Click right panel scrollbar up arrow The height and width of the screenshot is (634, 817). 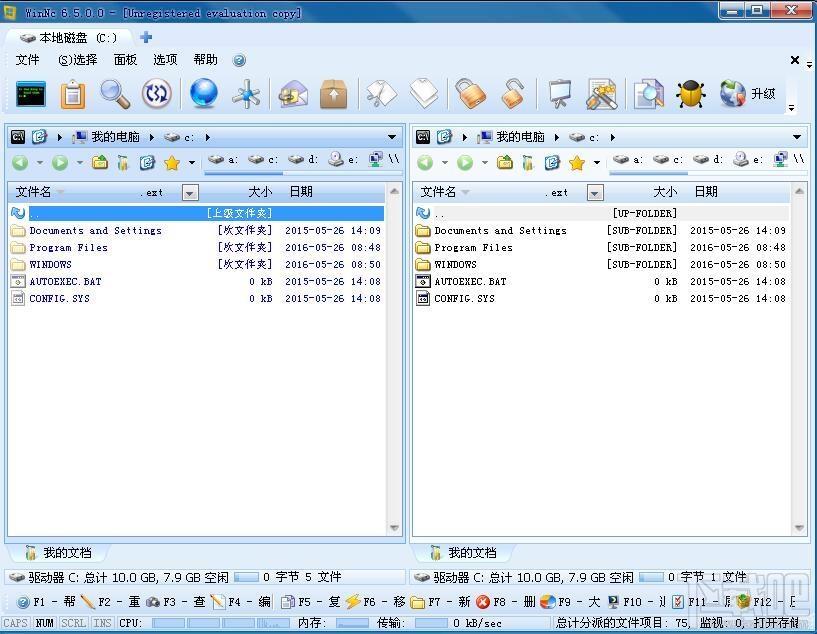click(799, 191)
